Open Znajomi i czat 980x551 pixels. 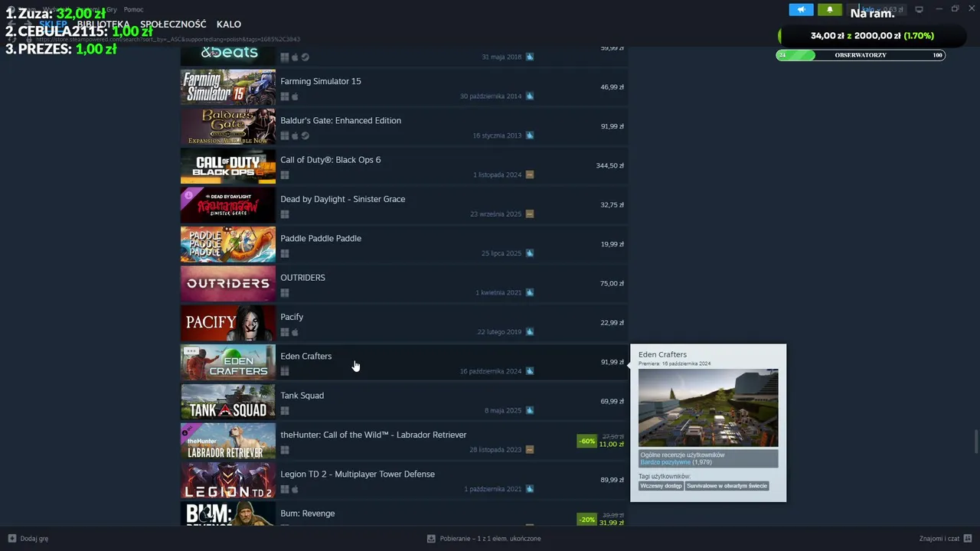939,539
